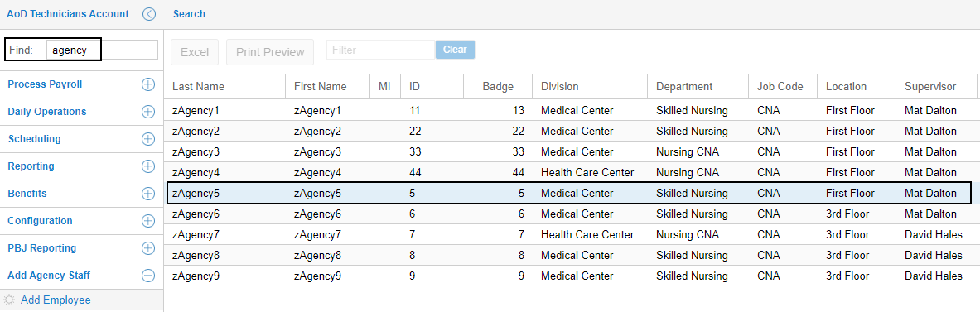Focus the Filter text field

pyautogui.click(x=380, y=50)
